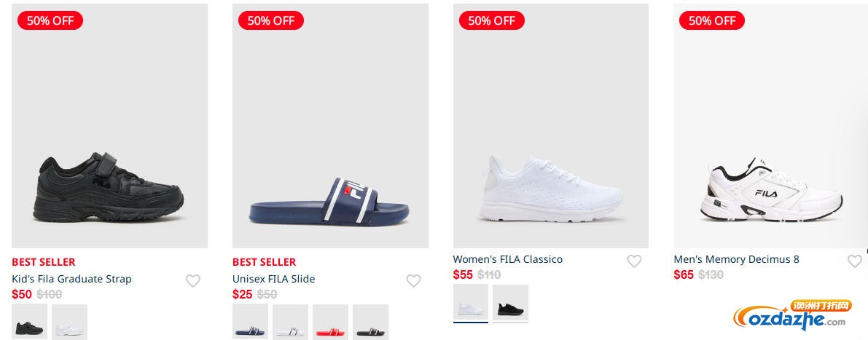Add Unisex FILA Slide to wishlist
Viewport: 868px width, 340px height.
click(x=413, y=281)
